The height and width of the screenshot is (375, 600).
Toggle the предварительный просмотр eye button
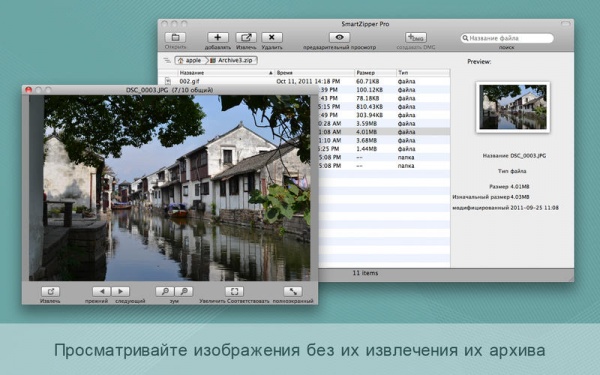point(339,38)
